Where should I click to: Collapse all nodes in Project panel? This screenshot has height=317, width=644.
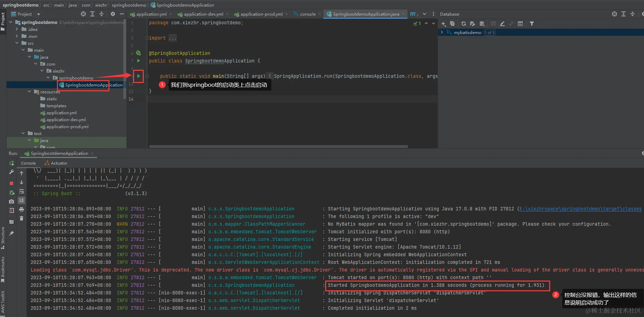coord(101,14)
